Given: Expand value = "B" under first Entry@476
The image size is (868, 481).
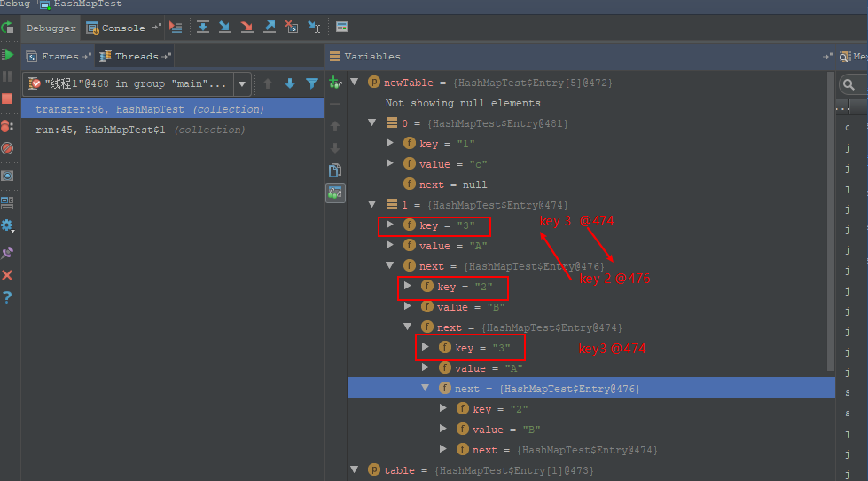Looking at the screenshot, I should [x=408, y=306].
